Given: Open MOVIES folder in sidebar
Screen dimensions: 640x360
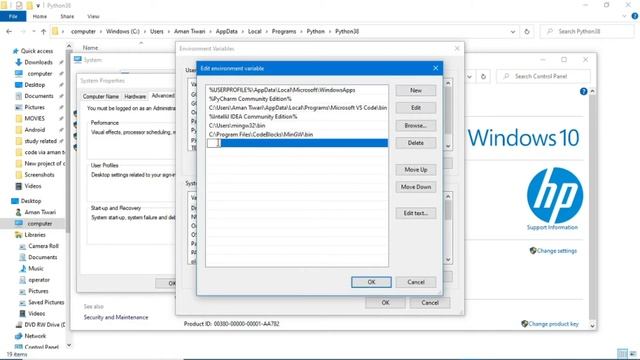Looking at the screenshot, I should [x=34, y=118].
